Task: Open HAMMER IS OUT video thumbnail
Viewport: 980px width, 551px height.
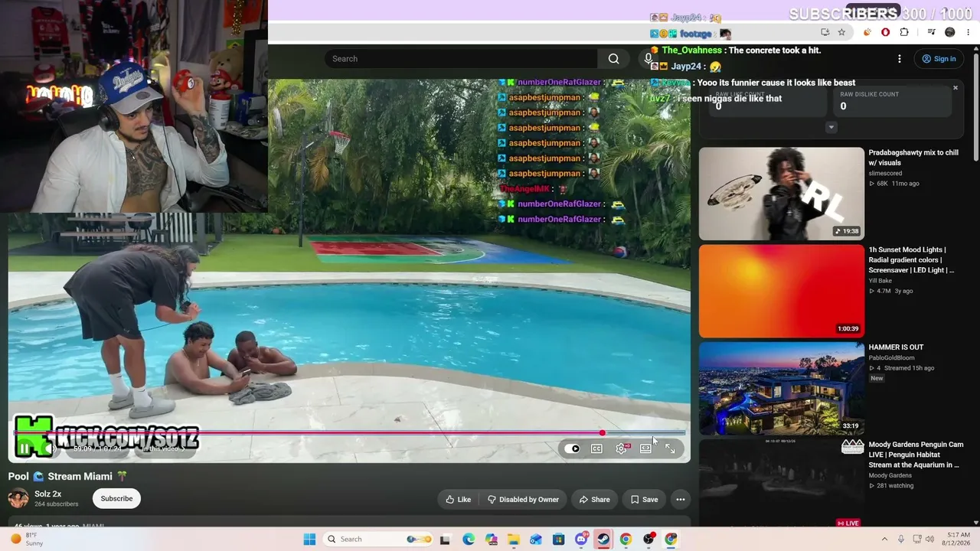Action: pyautogui.click(x=781, y=388)
